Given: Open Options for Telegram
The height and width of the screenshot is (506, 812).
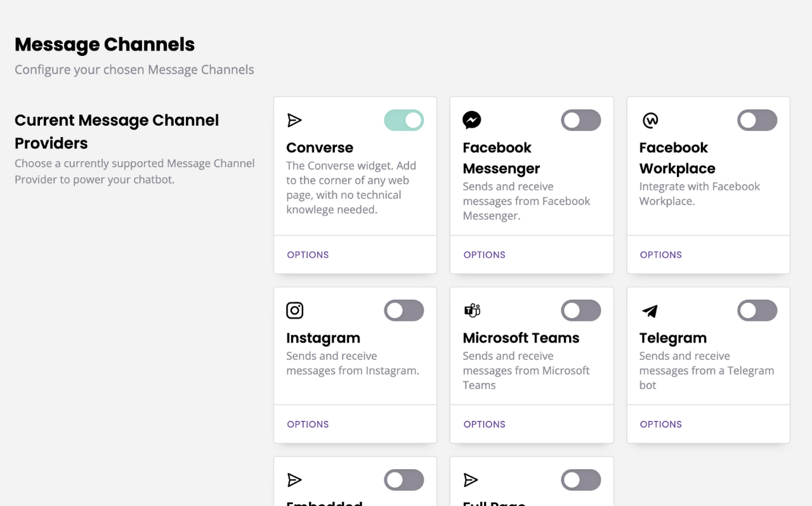Looking at the screenshot, I should pyautogui.click(x=660, y=424).
